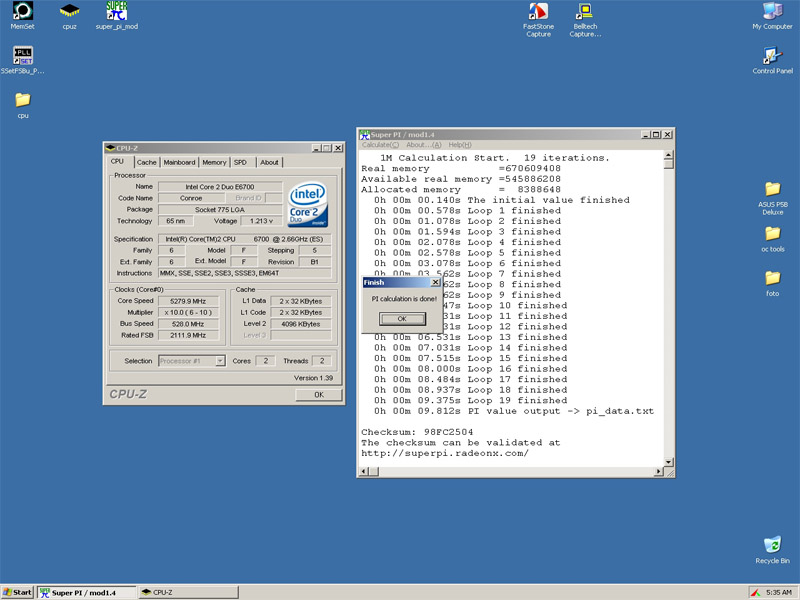
Task: Click the Windows Start button
Action: click(17, 592)
